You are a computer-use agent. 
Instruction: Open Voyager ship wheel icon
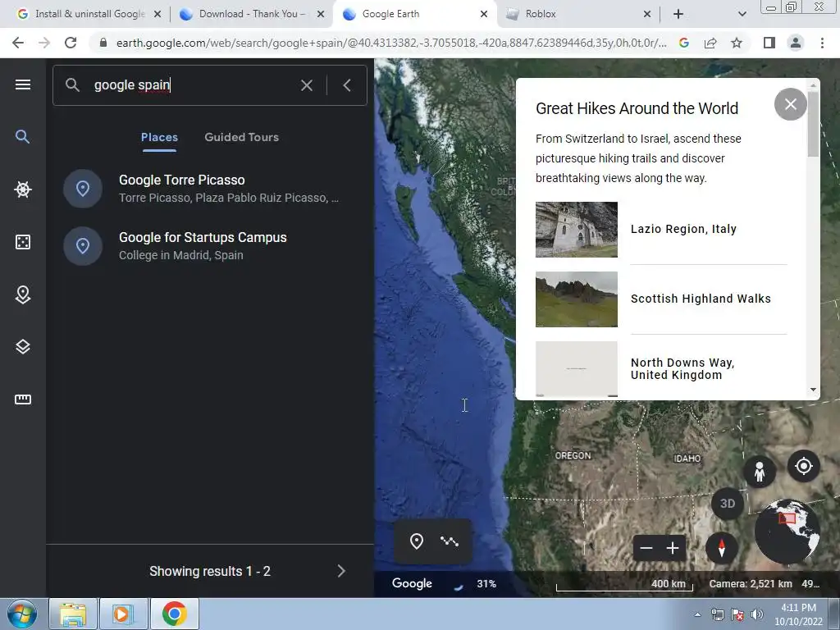[x=22, y=189]
